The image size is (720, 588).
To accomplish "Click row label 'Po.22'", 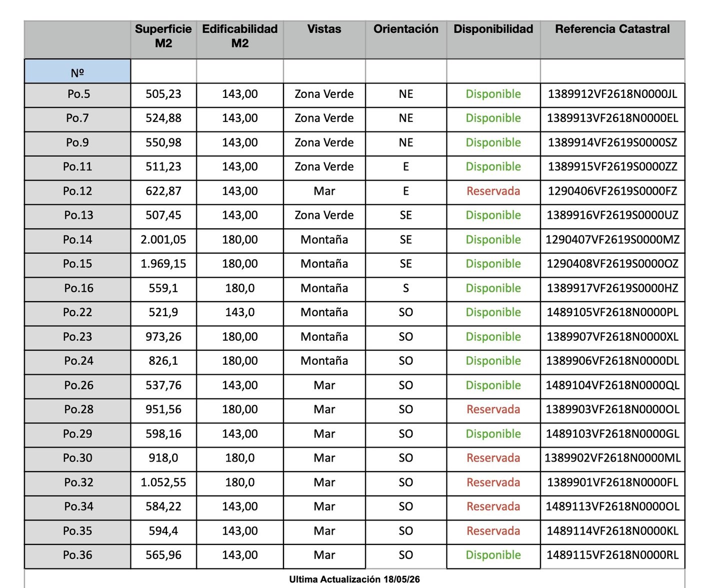I will point(77,312).
